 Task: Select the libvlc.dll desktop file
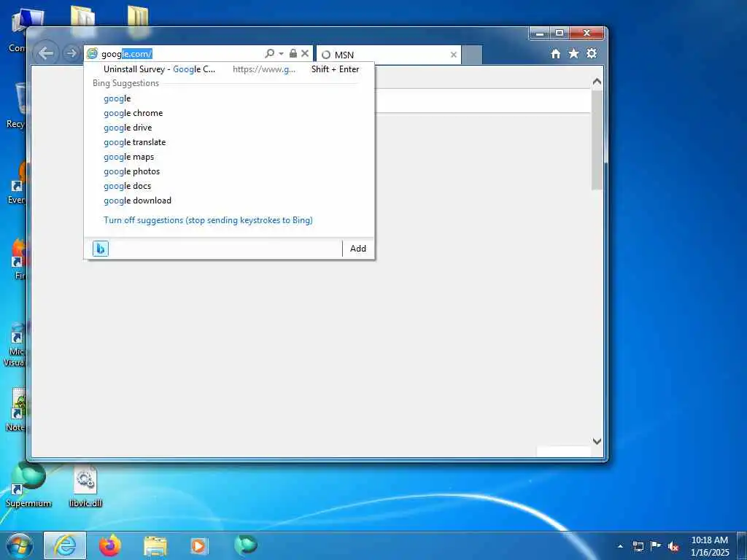(x=86, y=487)
